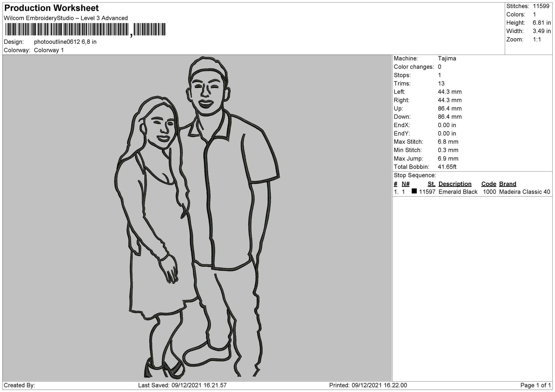Click the Min Stitch value 0.3 mm
This screenshot has width=555, height=392.
click(448, 150)
